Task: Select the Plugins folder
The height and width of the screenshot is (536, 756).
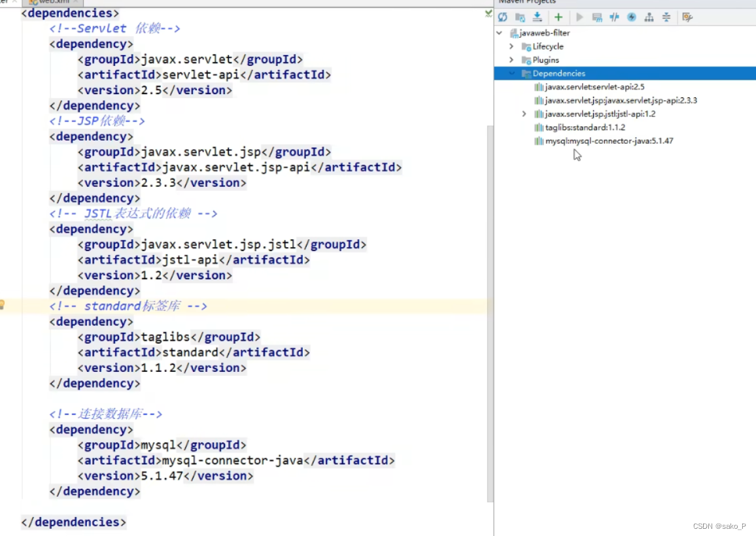Action: (x=540, y=59)
